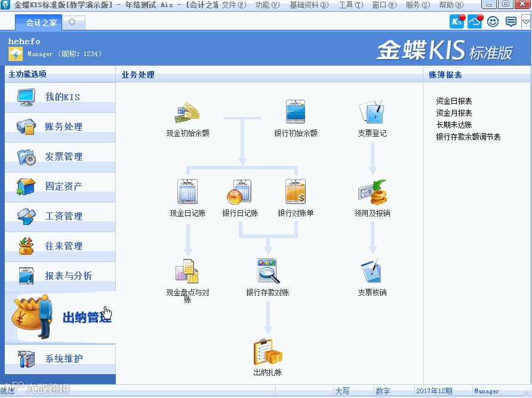The height and width of the screenshot is (398, 532).
Task: Select 工资管理 module in the sidebar
Action: click(x=60, y=216)
